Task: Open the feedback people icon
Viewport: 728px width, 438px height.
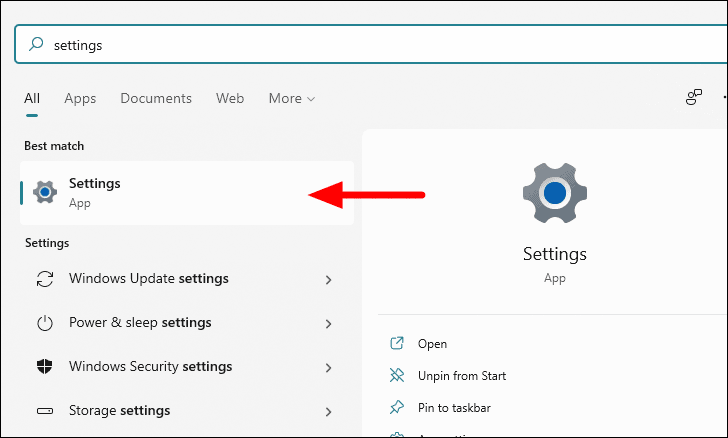Action: [x=694, y=97]
